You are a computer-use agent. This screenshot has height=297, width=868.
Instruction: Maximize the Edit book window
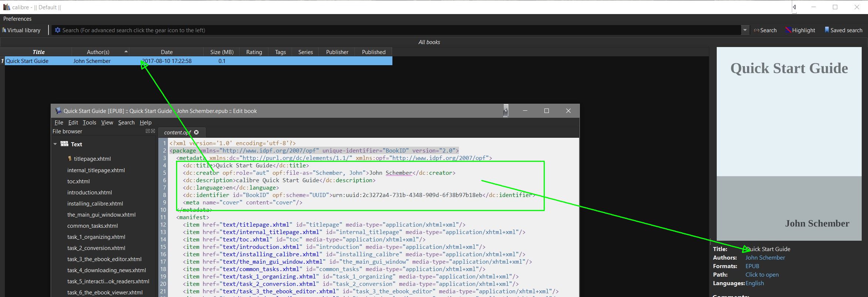coord(547,111)
